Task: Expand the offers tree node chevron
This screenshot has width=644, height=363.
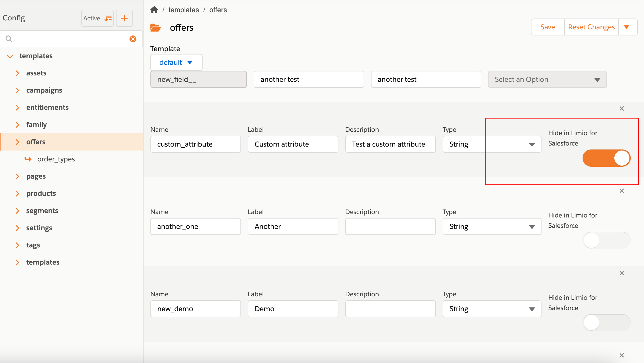Action: click(x=17, y=142)
